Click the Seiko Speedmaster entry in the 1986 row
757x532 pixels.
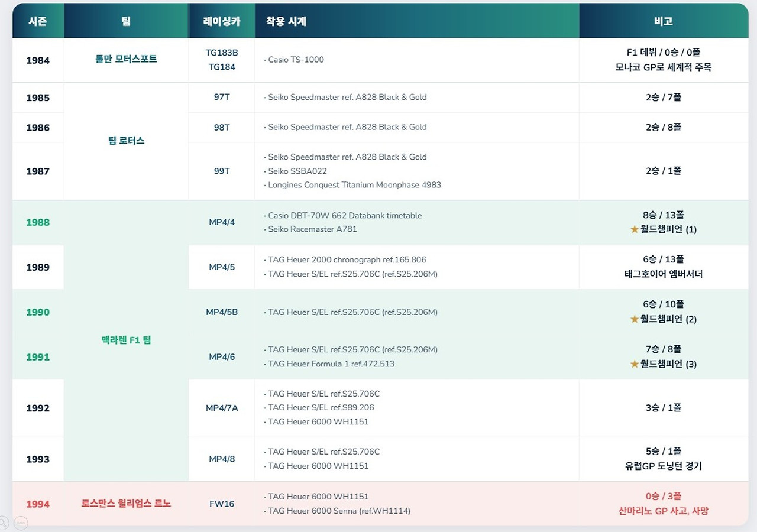click(x=345, y=127)
